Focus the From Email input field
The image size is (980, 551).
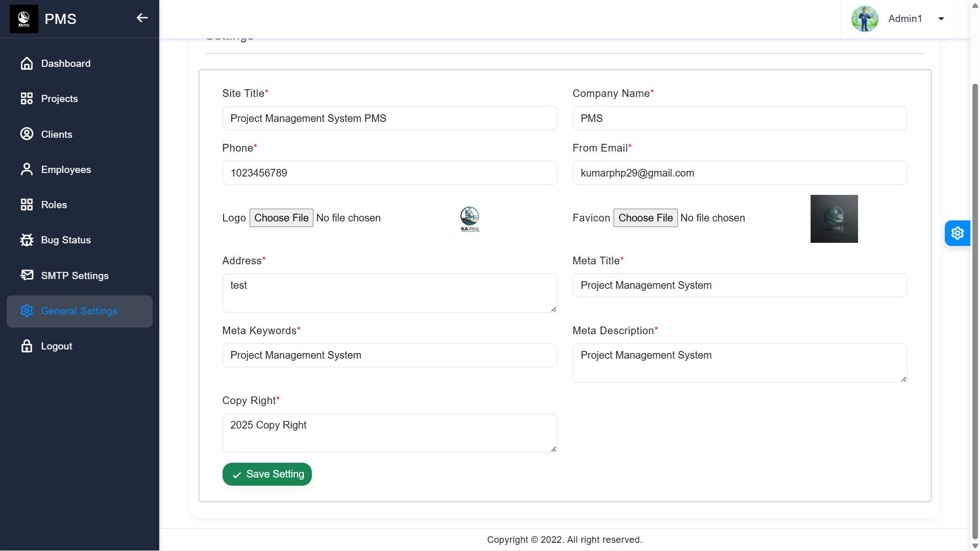pos(739,173)
